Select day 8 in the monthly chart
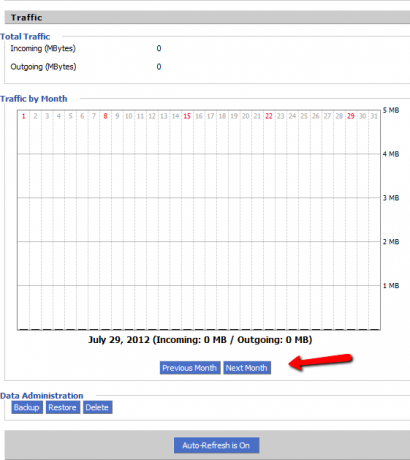The height and width of the screenshot is (460, 410). (x=105, y=116)
